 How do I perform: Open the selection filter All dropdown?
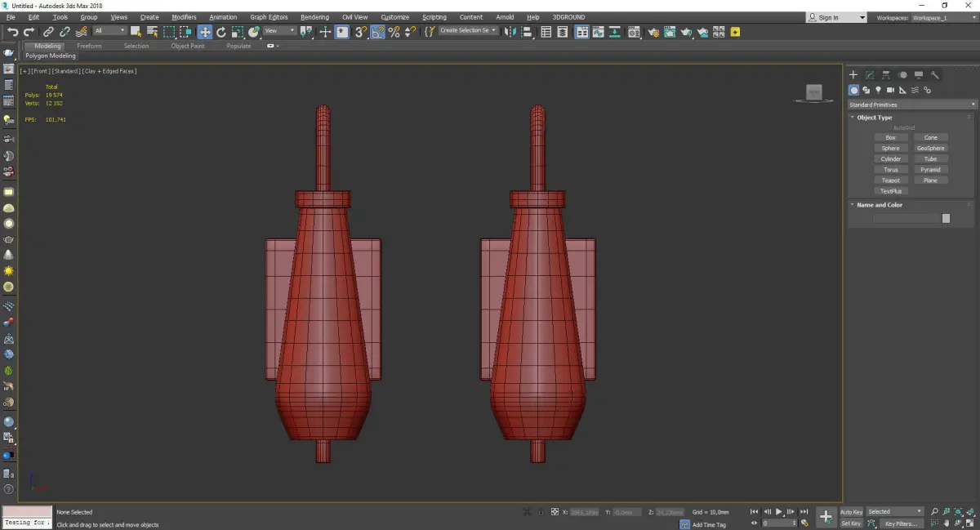[x=110, y=31]
